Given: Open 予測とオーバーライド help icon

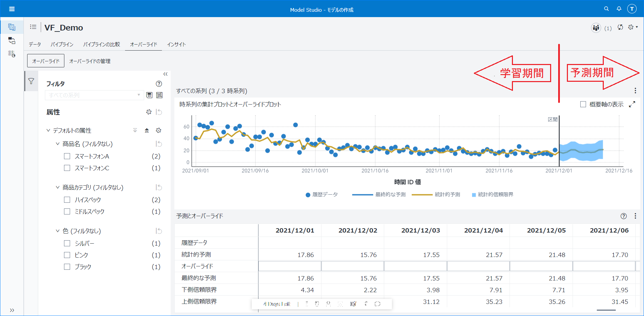Looking at the screenshot, I should tap(624, 216).
